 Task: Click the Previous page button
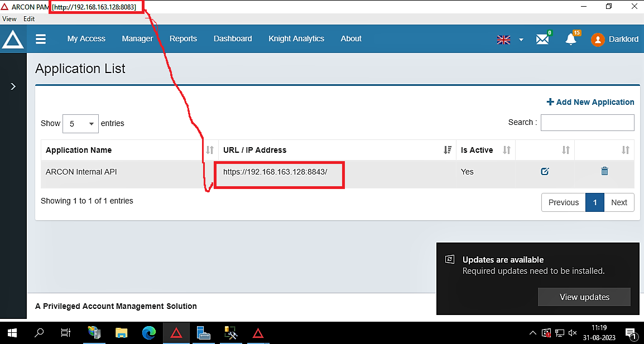pyautogui.click(x=564, y=202)
